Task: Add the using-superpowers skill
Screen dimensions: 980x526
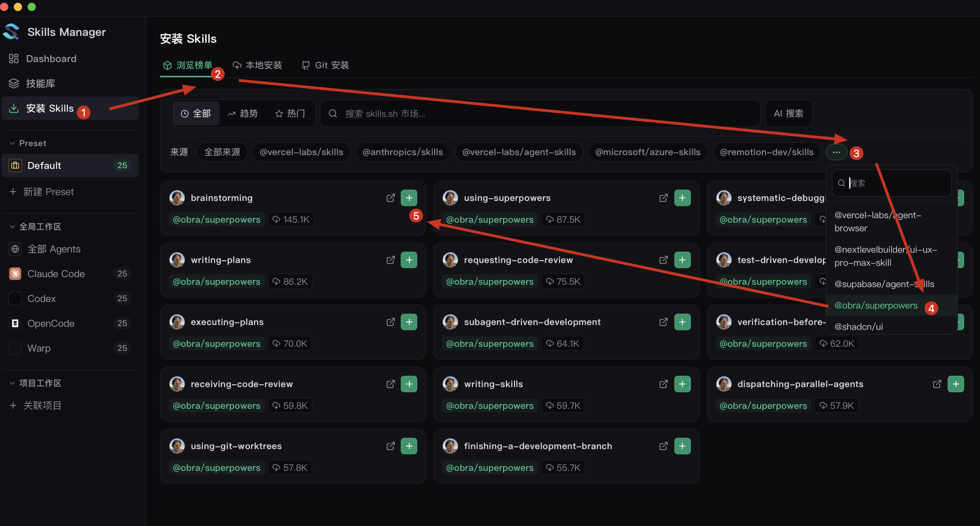Action: click(682, 198)
